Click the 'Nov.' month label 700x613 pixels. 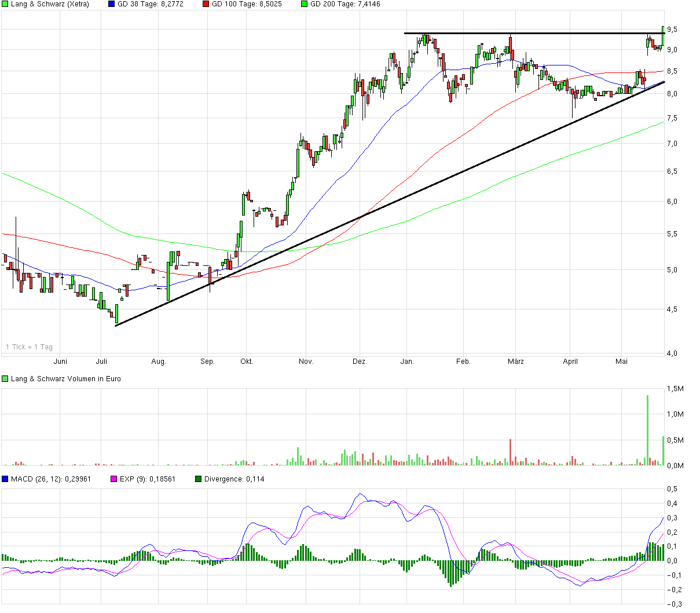306,362
